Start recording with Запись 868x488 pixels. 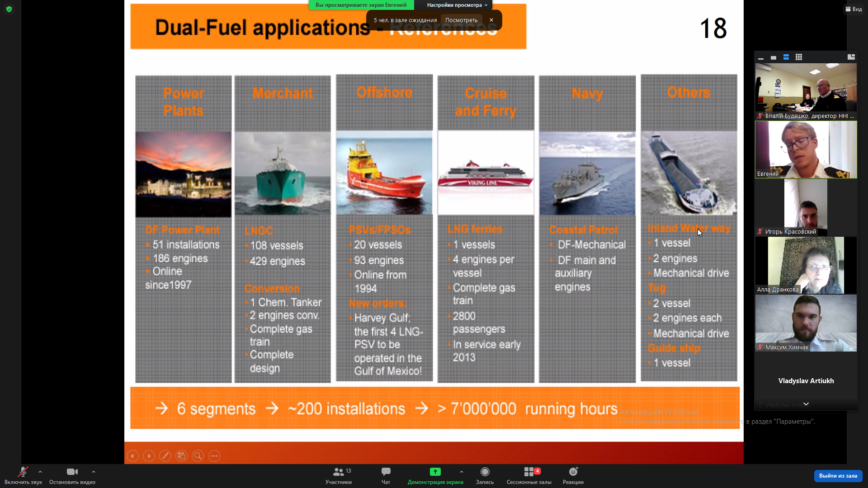click(485, 475)
